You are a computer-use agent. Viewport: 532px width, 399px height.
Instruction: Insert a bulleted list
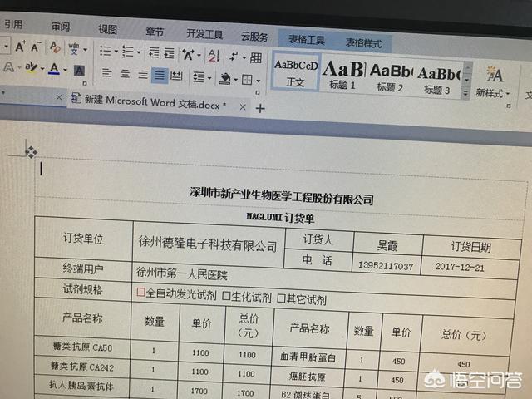(106, 51)
